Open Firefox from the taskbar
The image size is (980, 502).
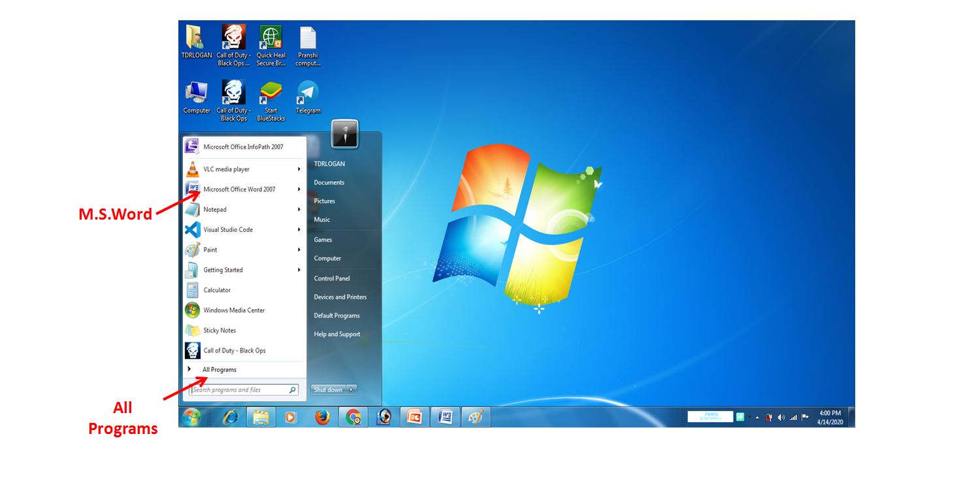(x=322, y=417)
